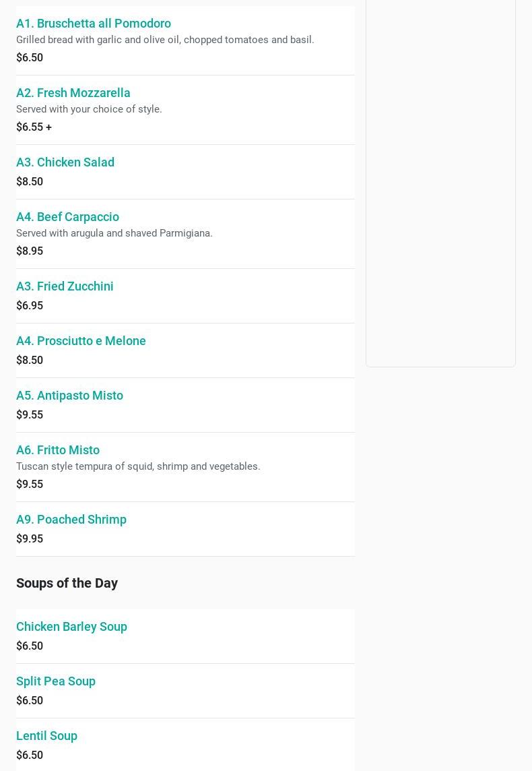532x771 pixels.
Task: Add A5. Antipasto Misto by clicking its name
Action: [x=69, y=396]
